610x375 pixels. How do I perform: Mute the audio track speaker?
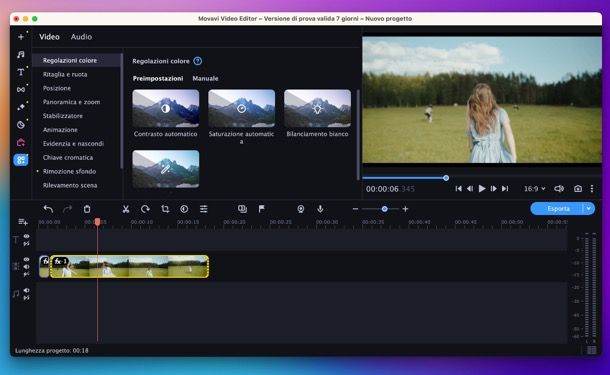(26, 290)
